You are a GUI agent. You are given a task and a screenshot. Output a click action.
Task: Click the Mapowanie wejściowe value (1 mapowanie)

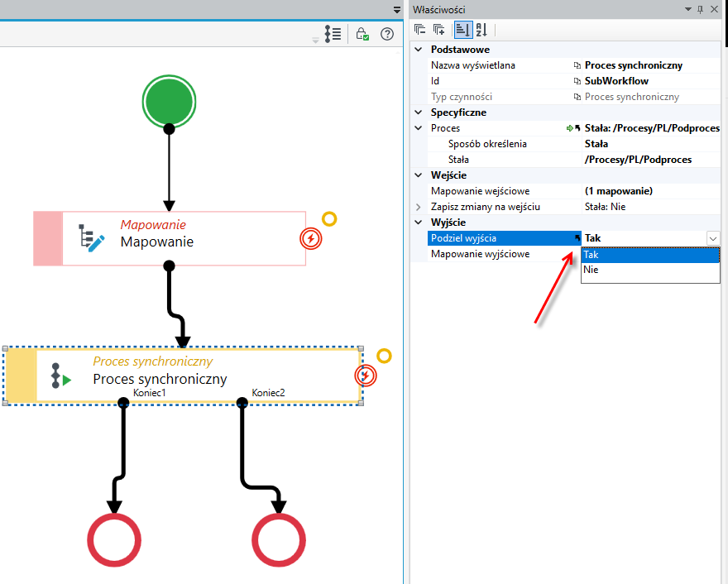pos(619,191)
